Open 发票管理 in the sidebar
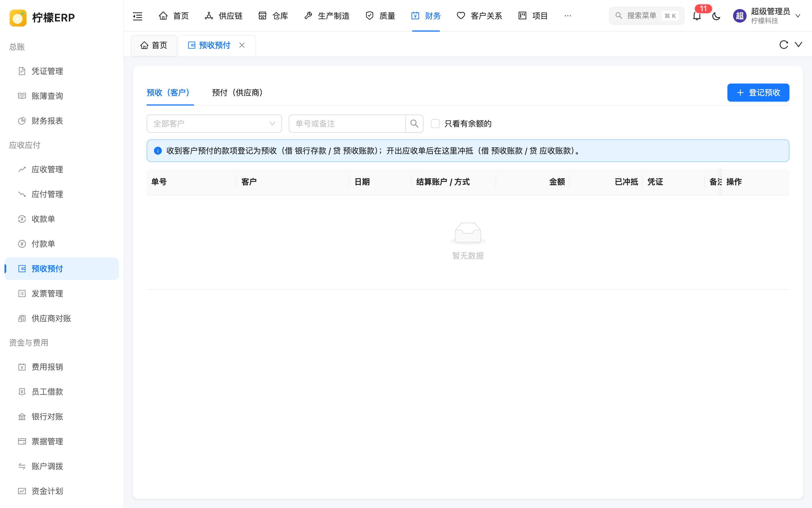 click(x=62, y=294)
